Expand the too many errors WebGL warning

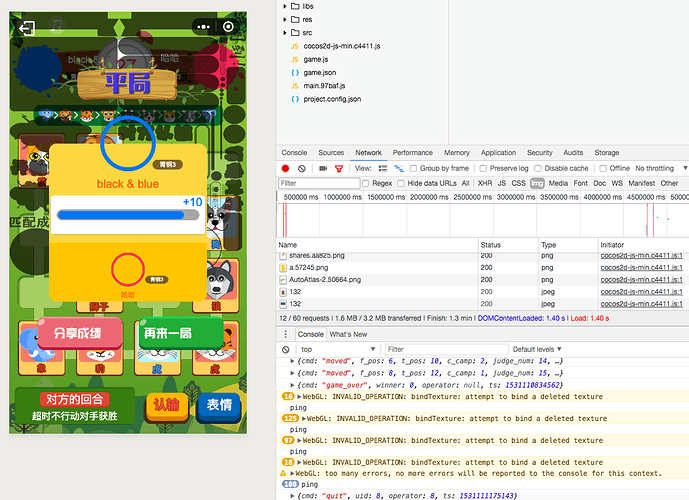point(292,474)
